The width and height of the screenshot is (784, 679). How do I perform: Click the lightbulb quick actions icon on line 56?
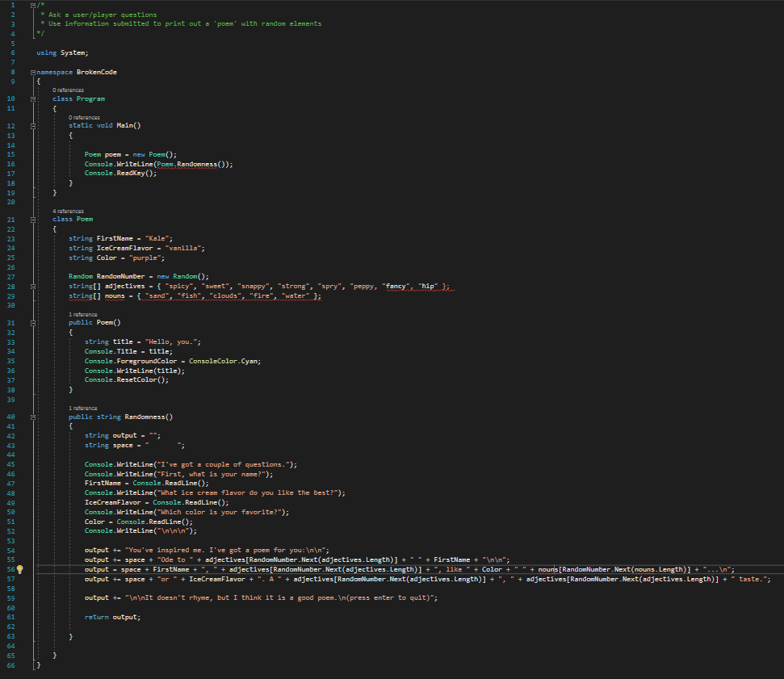(x=20, y=569)
